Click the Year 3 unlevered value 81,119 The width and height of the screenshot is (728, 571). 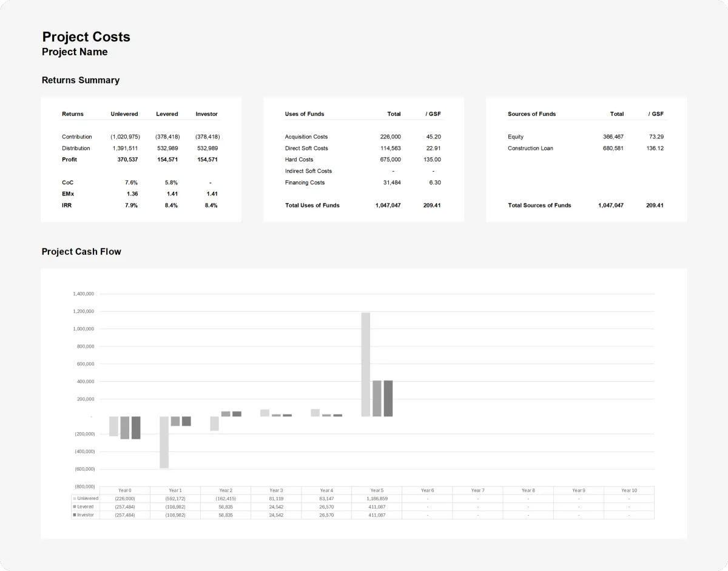click(x=276, y=498)
